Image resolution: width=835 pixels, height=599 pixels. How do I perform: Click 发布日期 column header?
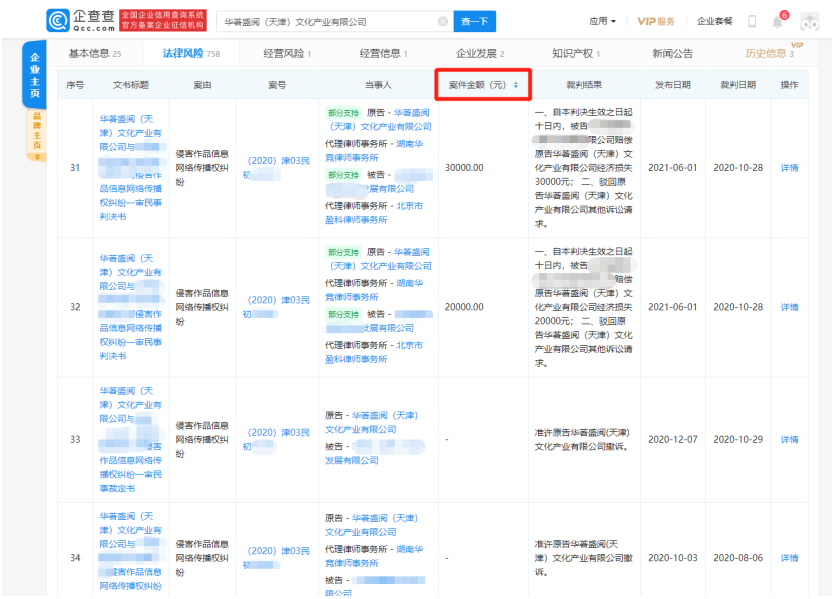tap(673, 85)
